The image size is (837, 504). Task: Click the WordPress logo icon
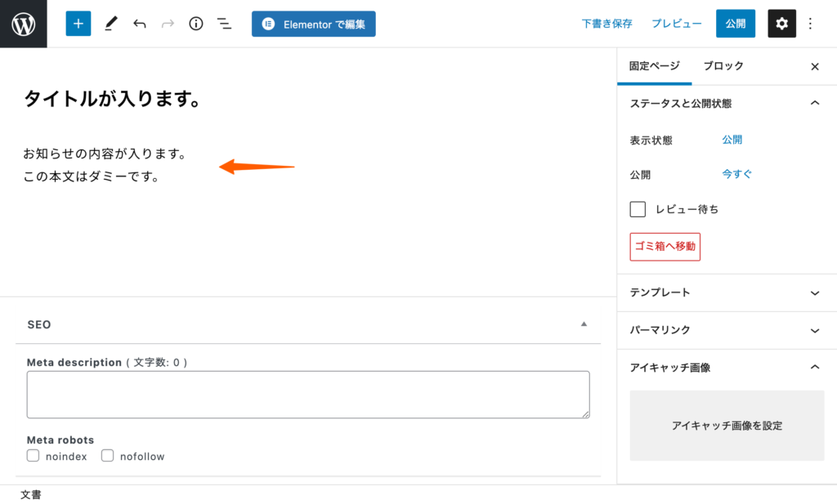(24, 24)
